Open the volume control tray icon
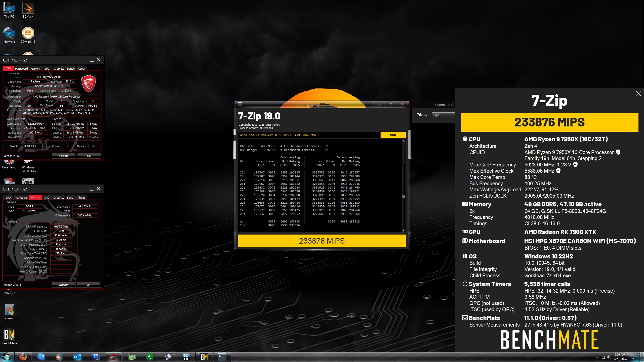The height and width of the screenshot is (362, 644). pyautogui.click(x=609, y=357)
